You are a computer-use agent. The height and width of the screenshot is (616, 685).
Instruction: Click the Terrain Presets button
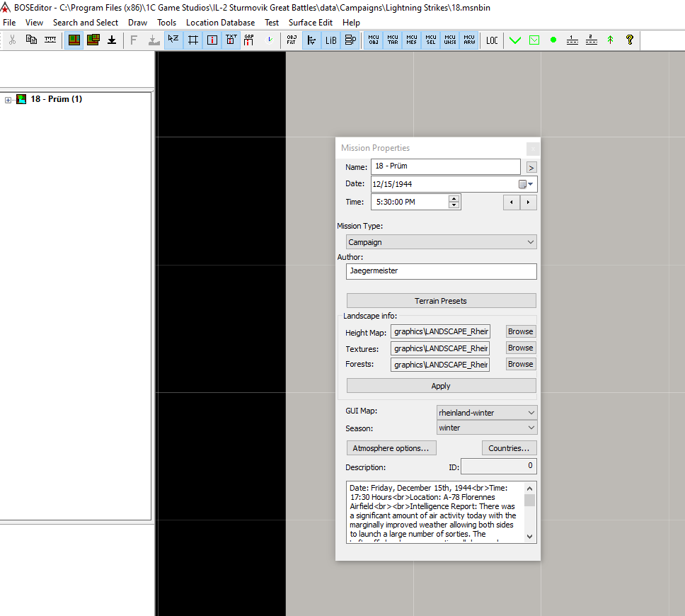(x=442, y=301)
